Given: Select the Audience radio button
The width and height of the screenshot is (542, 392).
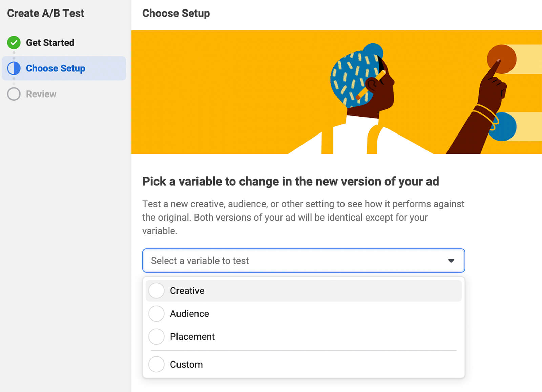Looking at the screenshot, I should point(156,313).
